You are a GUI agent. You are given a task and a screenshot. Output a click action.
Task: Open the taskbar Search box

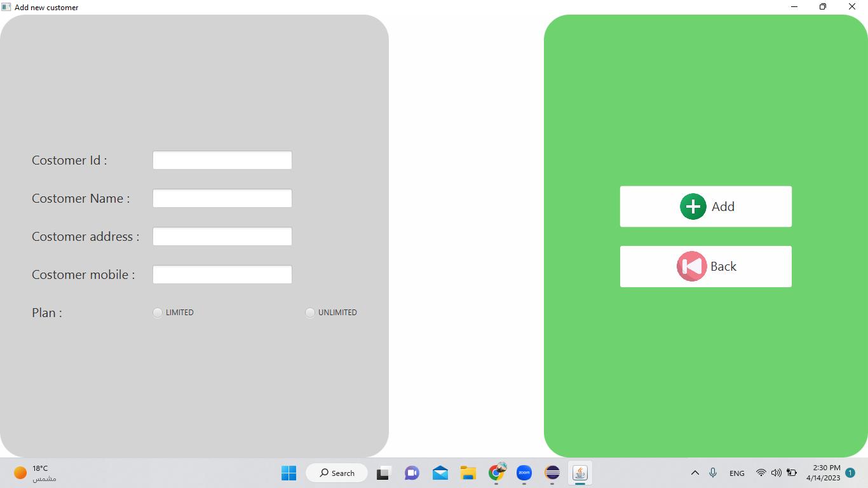[x=337, y=473]
